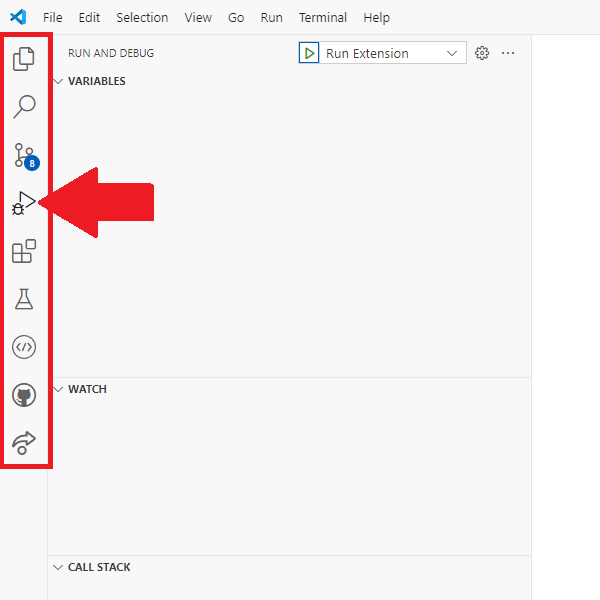Click the RUN AND DEBUG panel title
The width and height of the screenshot is (600, 600).
coord(111,53)
